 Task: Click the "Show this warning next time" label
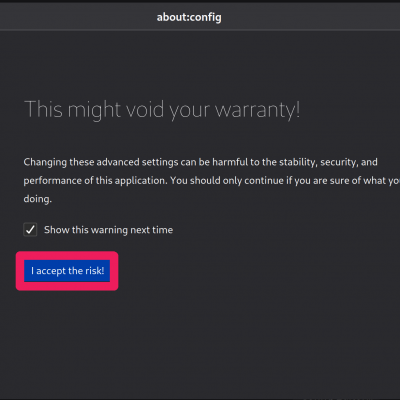point(108,230)
